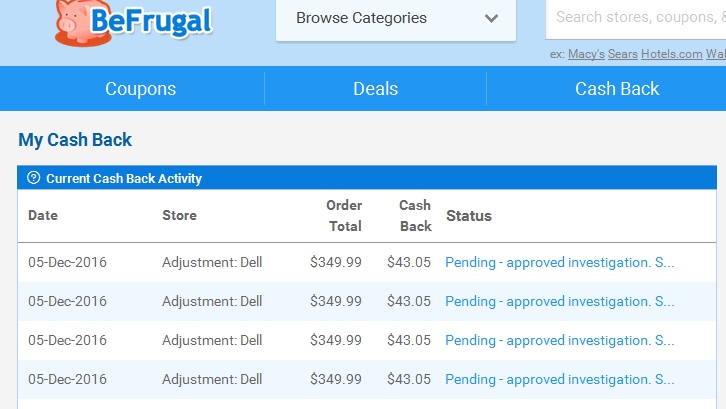Click the search stores and coupons field
Screen dimensions: 726x409
(x=636, y=17)
